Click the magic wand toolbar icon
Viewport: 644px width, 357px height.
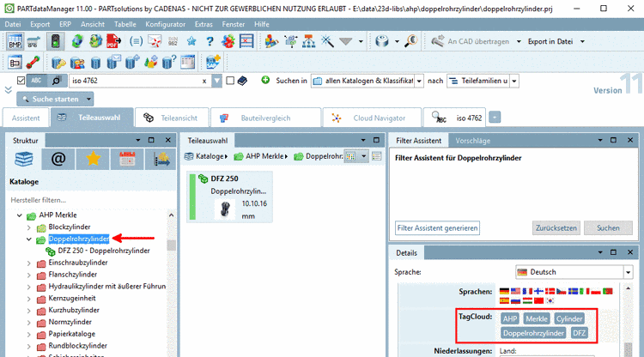click(327, 41)
